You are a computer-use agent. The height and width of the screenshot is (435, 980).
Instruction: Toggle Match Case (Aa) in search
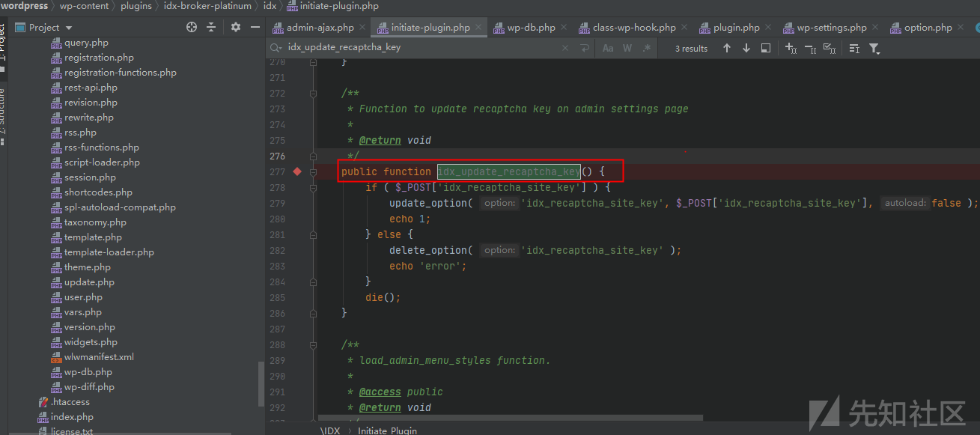[x=608, y=48]
